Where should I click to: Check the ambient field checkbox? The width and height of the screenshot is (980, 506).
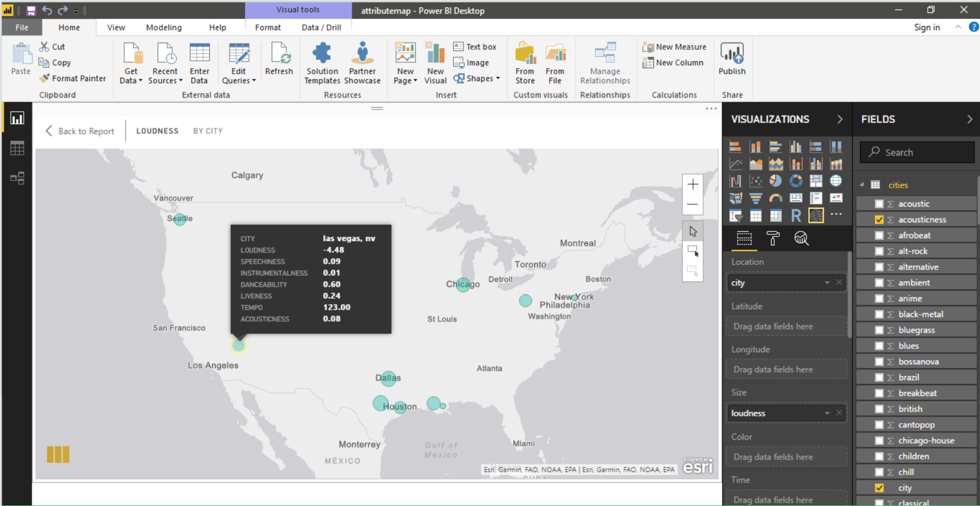click(x=879, y=282)
